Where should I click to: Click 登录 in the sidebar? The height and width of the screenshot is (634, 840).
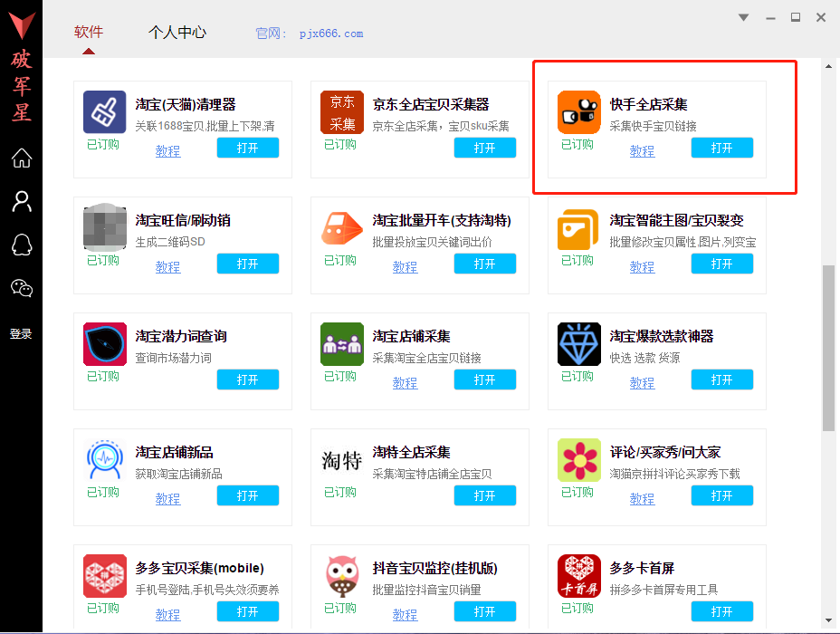coord(21,334)
